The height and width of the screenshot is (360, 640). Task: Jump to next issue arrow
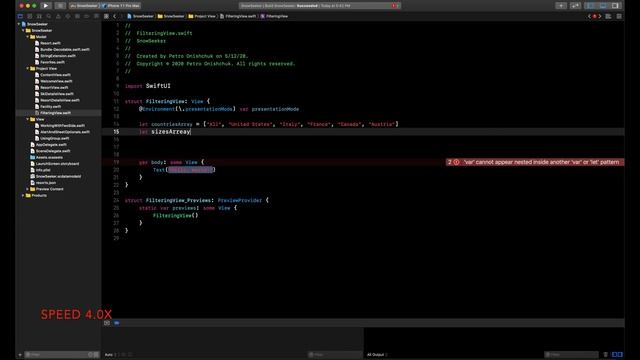[x=600, y=16]
